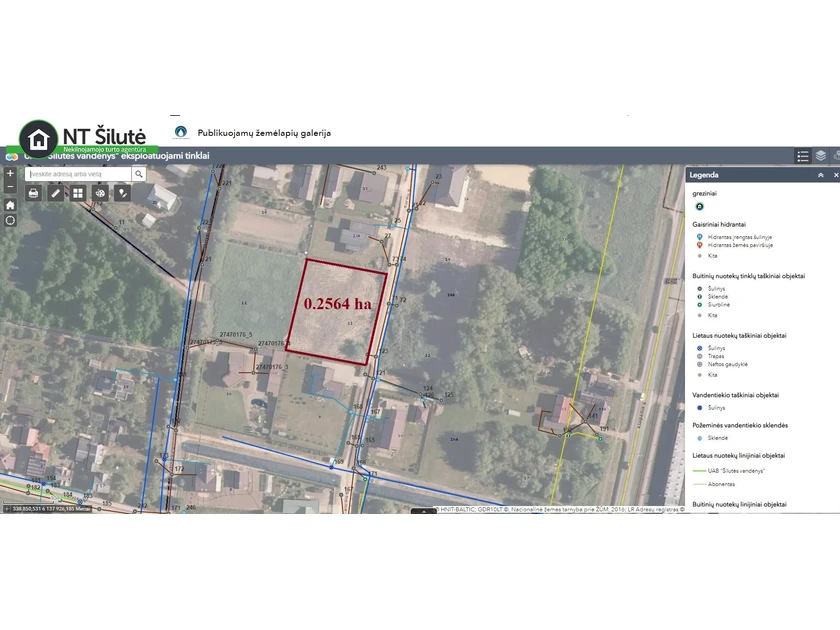
Task: Close the Legenda panel
Action: pyautogui.click(x=836, y=175)
